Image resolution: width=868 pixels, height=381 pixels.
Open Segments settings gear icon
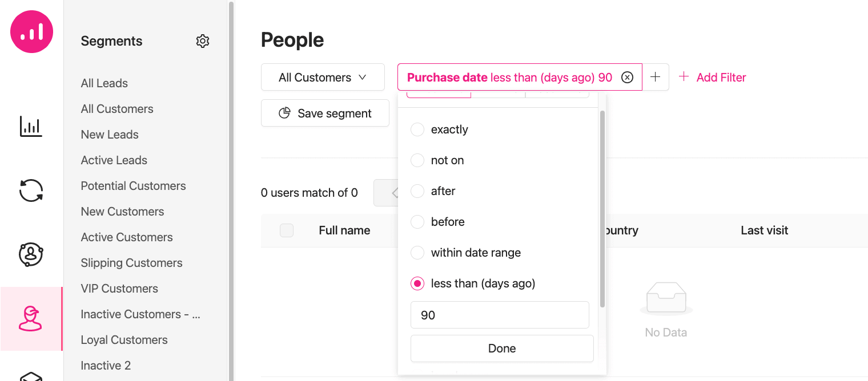pos(203,41)
